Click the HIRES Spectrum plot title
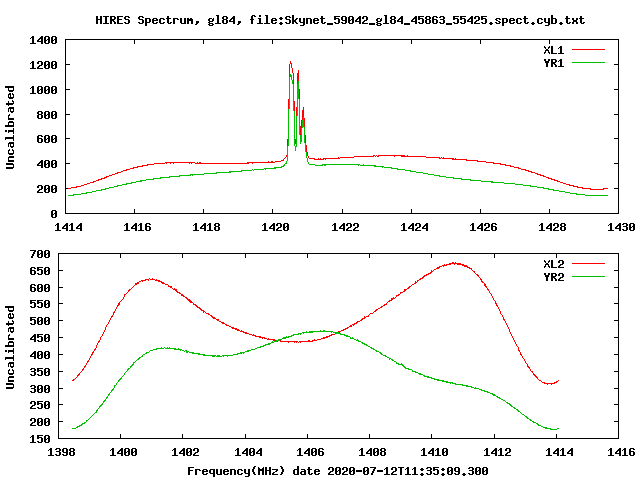Screen dimensions: 640x480 340,20
